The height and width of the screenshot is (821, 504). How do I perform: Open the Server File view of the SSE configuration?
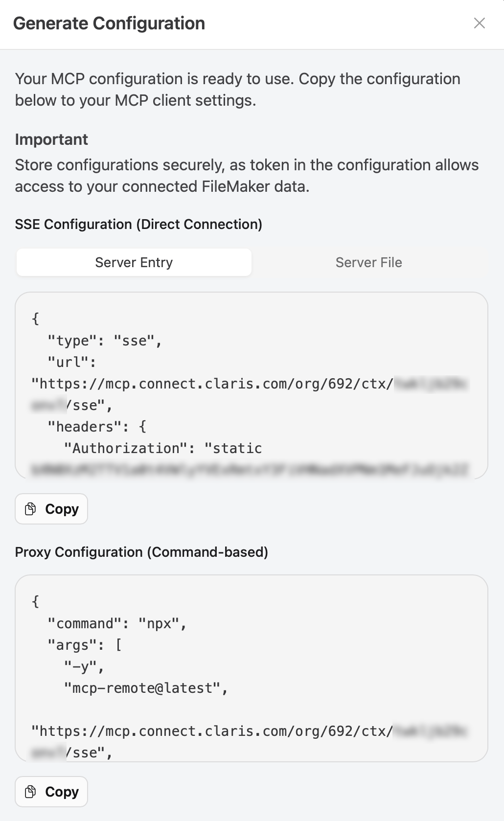click(x=368, y=262)
